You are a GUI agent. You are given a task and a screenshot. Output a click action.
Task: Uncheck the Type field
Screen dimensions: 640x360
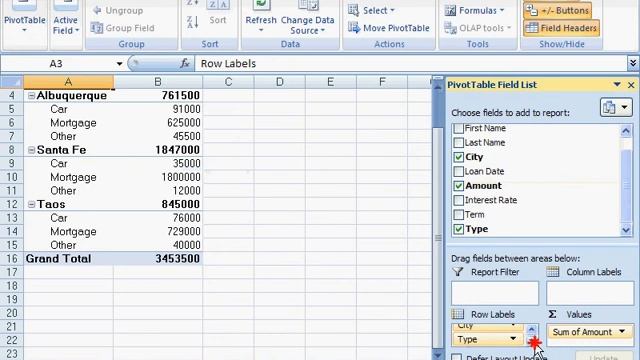coord(458,229)
